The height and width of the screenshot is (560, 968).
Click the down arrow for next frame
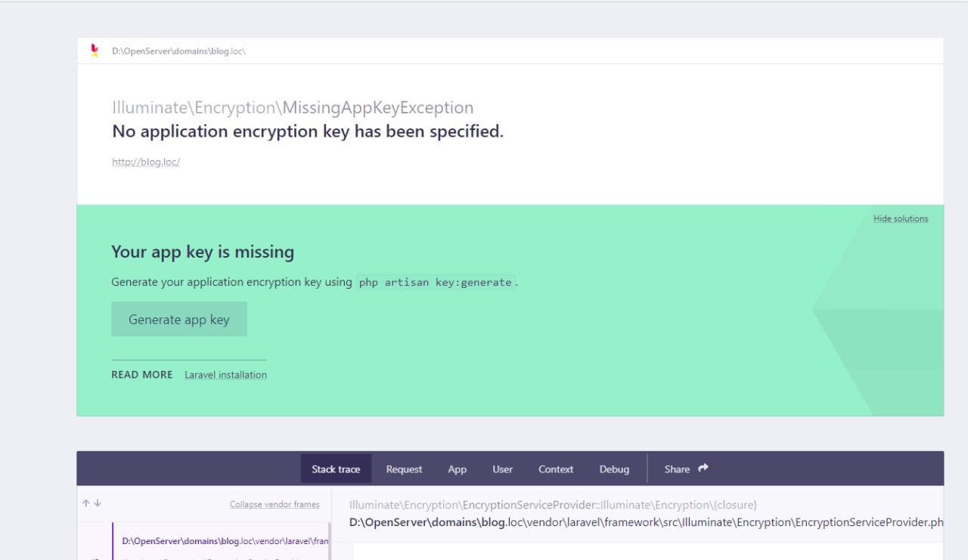click(x=98, y=503)
